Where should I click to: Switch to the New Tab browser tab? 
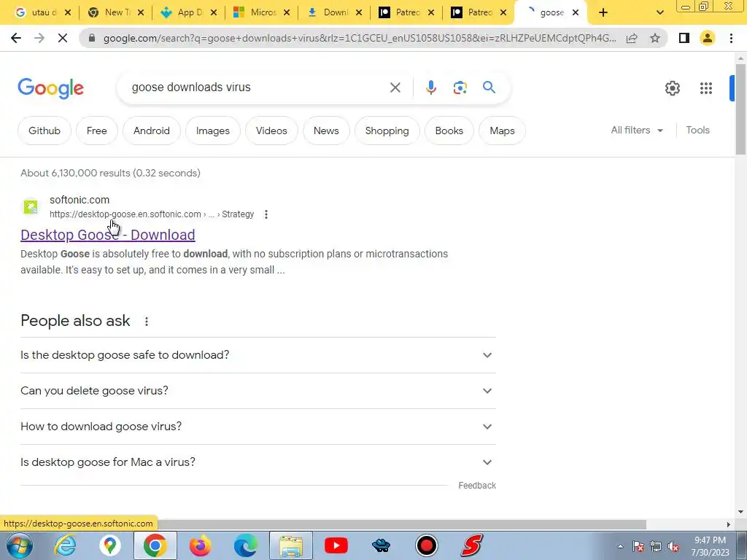115,12
